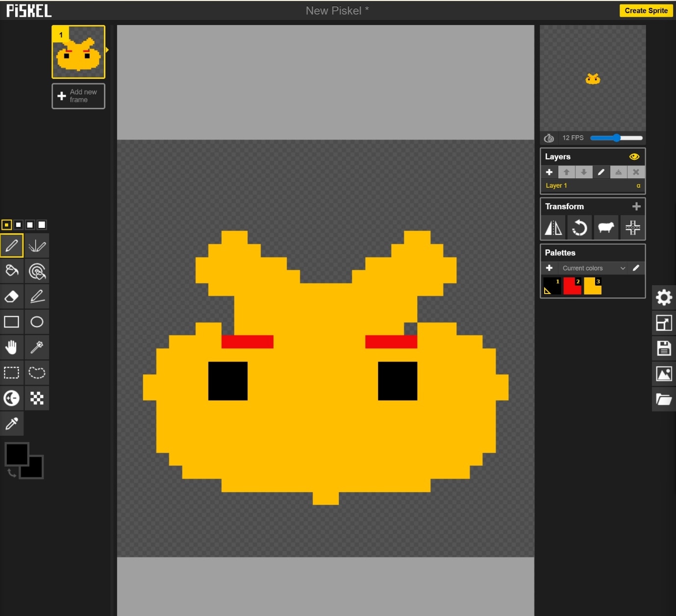Select the largest pen size option
676x616 pixels.
pos(42,225)
